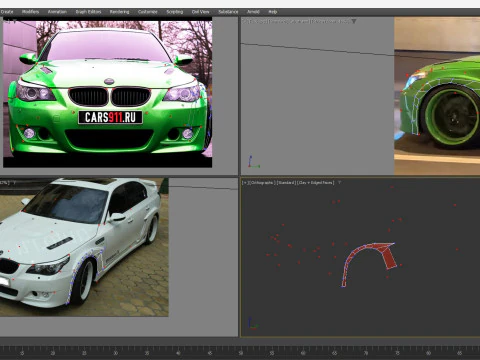Viewport: 480px width, 360px height.
Task: Open the Orthographic point-of-view viewport menu
Action: [x=262, y=183]
